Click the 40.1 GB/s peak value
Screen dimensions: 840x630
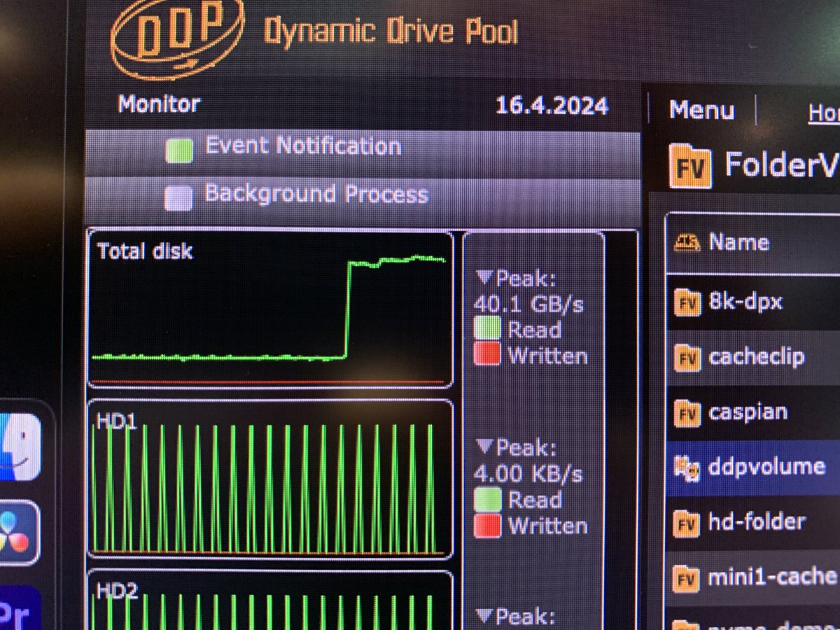click(x=528, y=304)
